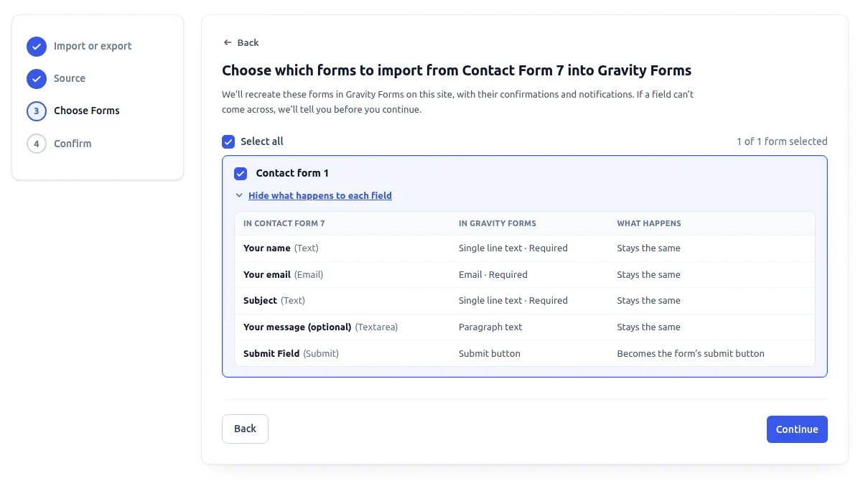Click the Continue button
863x504 pixels.
coord(797,429)
